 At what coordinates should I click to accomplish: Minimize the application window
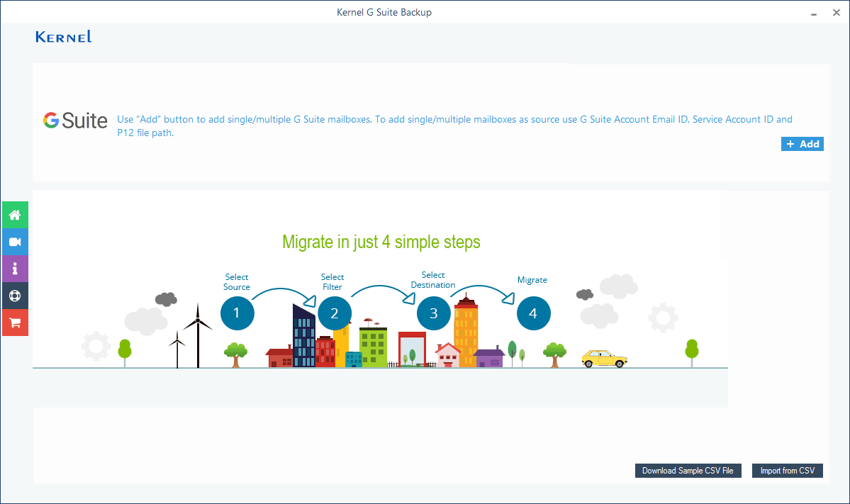click(x=813, y=12)
